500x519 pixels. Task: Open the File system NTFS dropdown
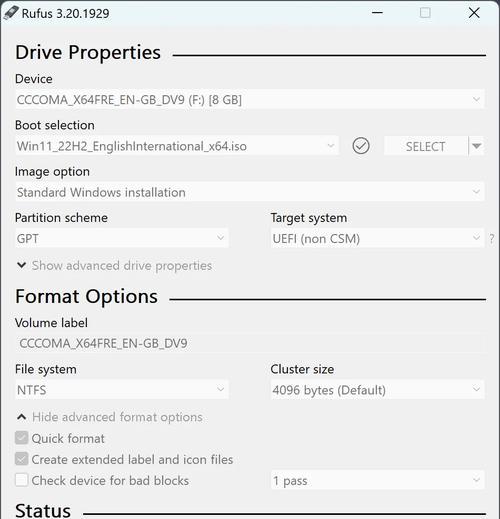122,389
